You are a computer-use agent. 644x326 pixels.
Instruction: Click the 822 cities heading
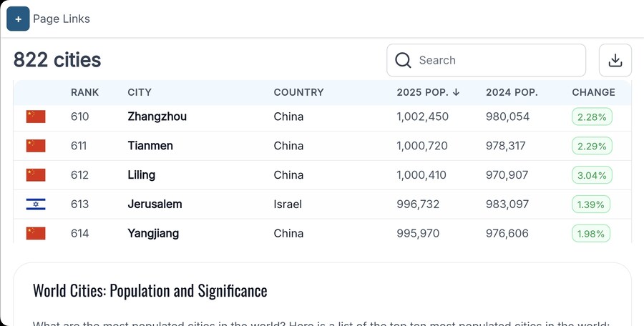tap(57, 60)
